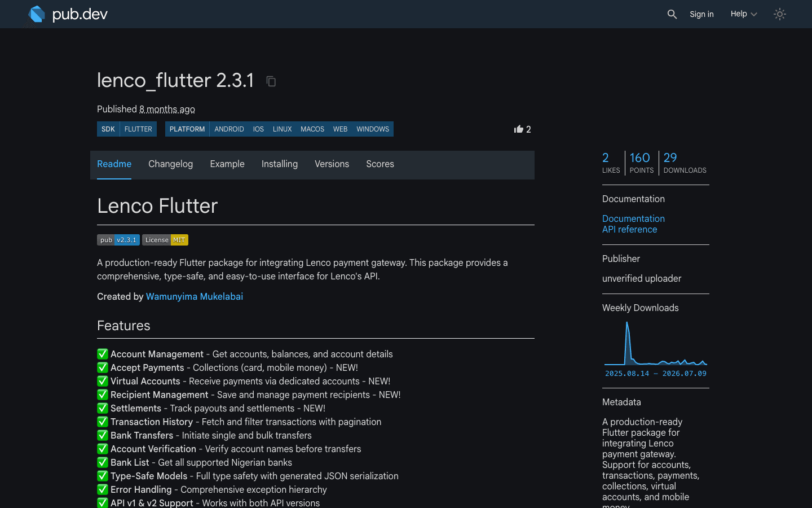
Task: Click the pub.dev Dart logo
Action: pos(37,14)
